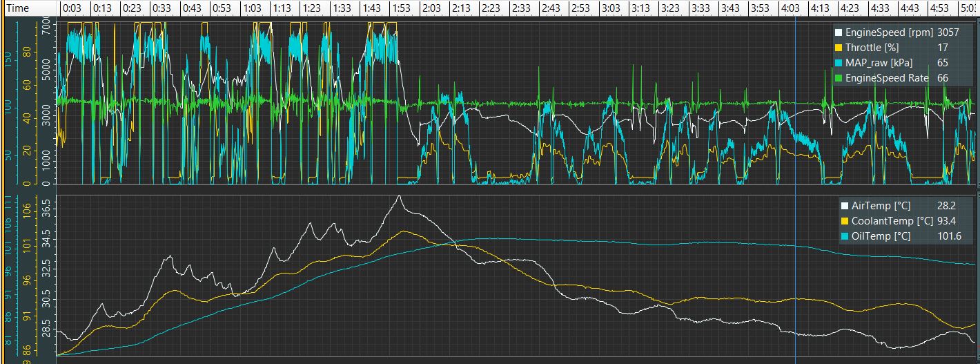The width and height of the screenshot is (980, 364).
Task: Select the CoolantTemp [°C] legend label
Action: (892, 221)
